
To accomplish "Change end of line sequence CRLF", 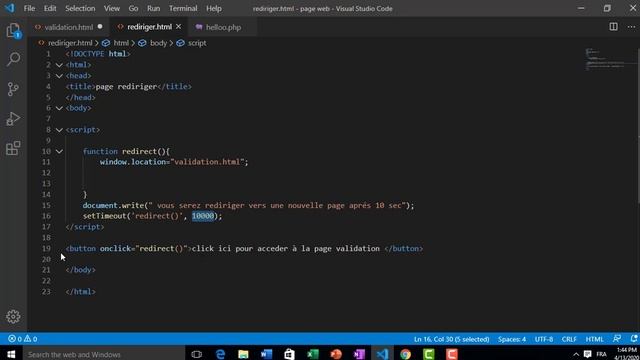I will [x=569, y=339].
